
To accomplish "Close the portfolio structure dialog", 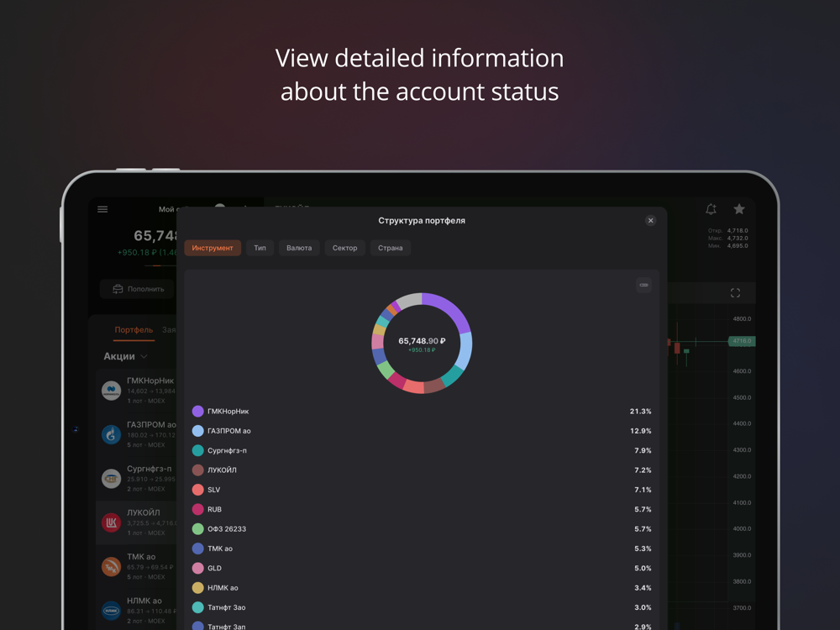I will pyautogui.click(x=650, y=221).
